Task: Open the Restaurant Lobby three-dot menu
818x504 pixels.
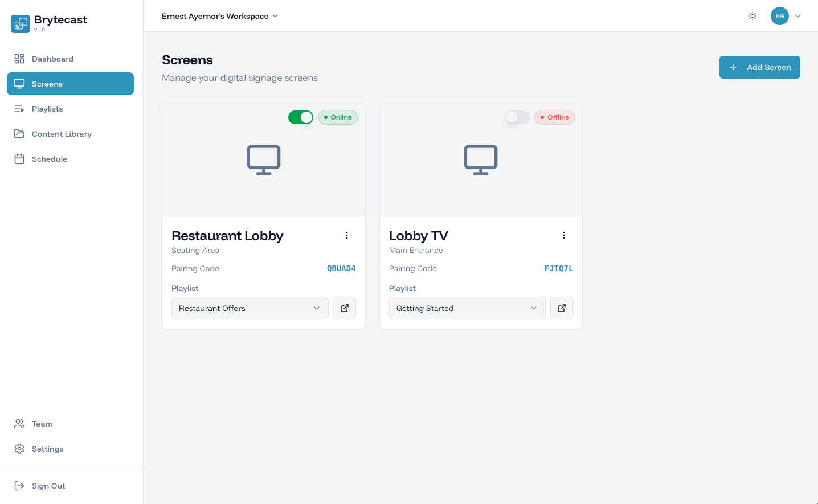Action: pyautogui.click(x=346, y=235)
